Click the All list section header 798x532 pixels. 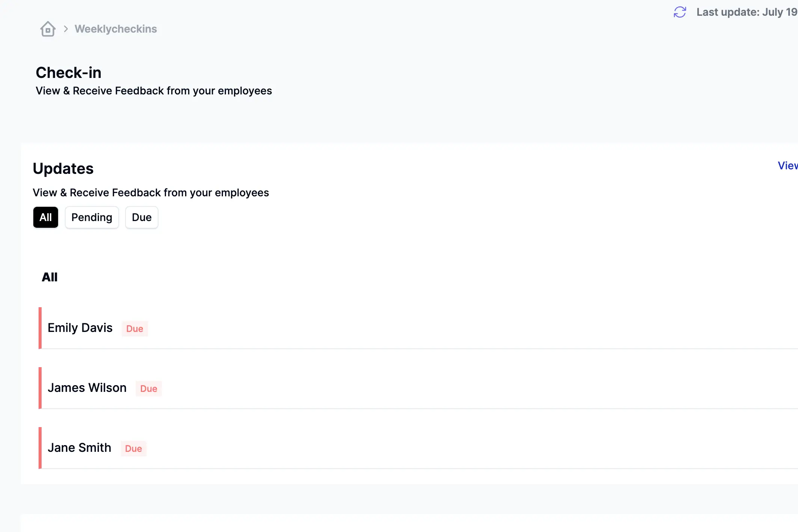[49, 277]
